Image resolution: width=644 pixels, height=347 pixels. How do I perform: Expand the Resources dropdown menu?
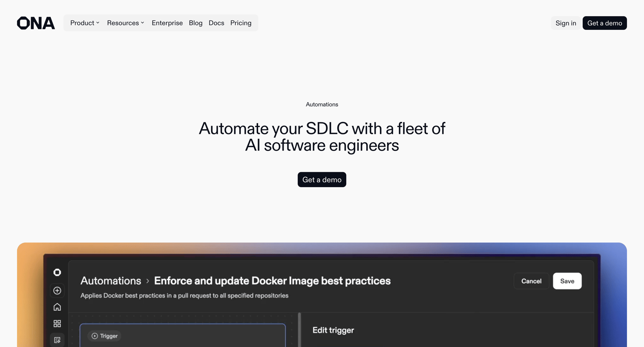tap(126, 23)
